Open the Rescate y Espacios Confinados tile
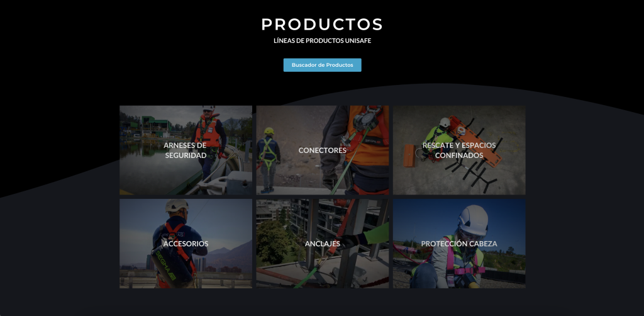The height and width of the screenshot is (316, 644). (x=459, y=150)
